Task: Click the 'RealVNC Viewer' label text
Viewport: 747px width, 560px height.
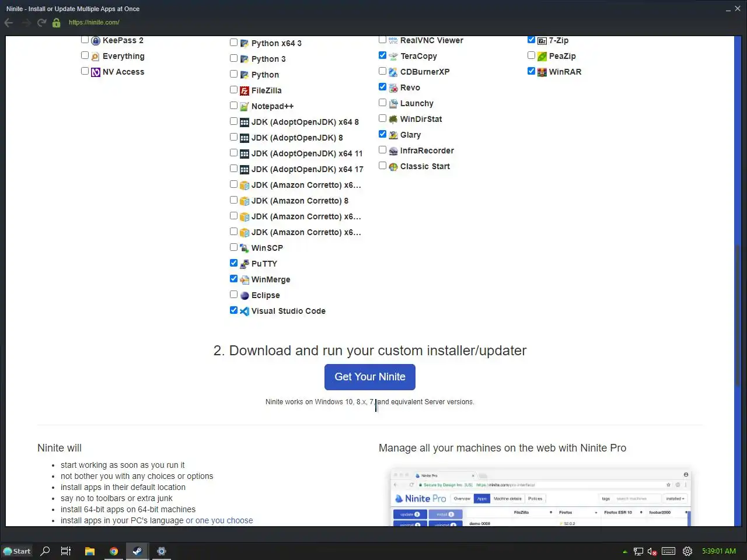Action: tap(432, 41)
